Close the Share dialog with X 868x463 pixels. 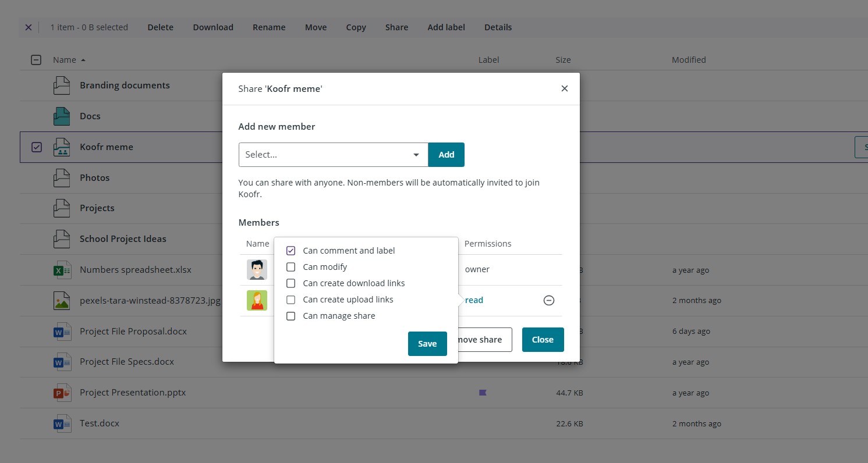tap(564, 88)
